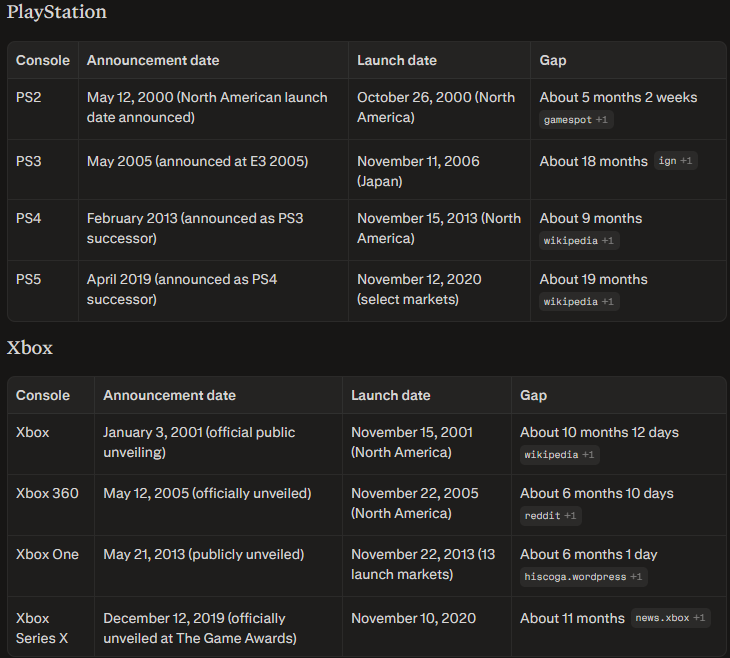Image resolution: width=730 pixels, height=658 pixels.
Task: Click 'November 22, 2013 (13 launch markets)' cell
Action: 427,566
